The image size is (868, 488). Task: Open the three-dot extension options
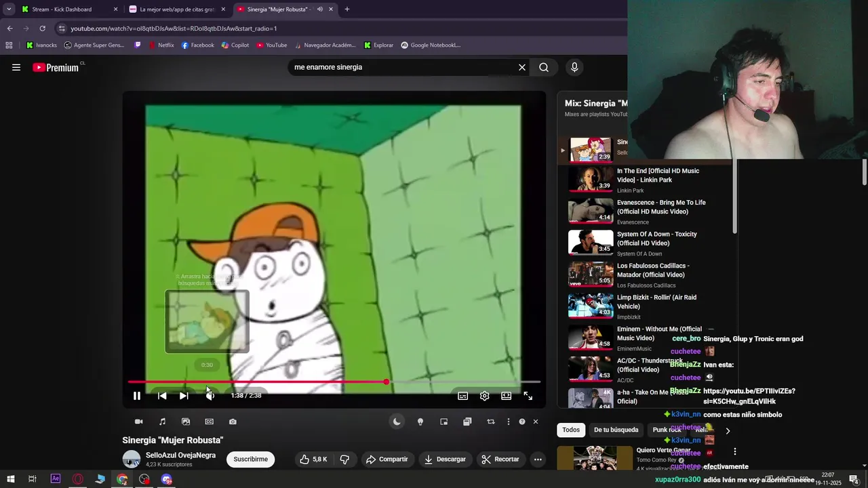[509, 422]
